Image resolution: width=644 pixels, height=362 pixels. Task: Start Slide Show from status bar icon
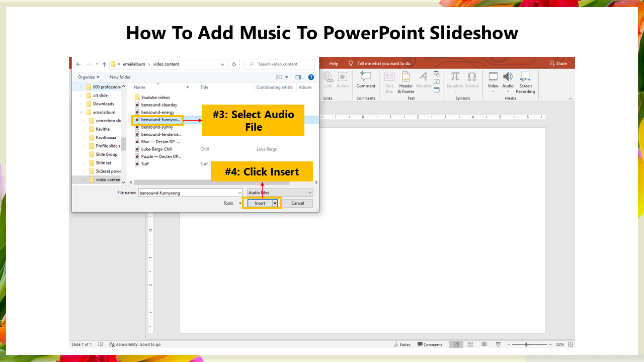tap(498, 344)
